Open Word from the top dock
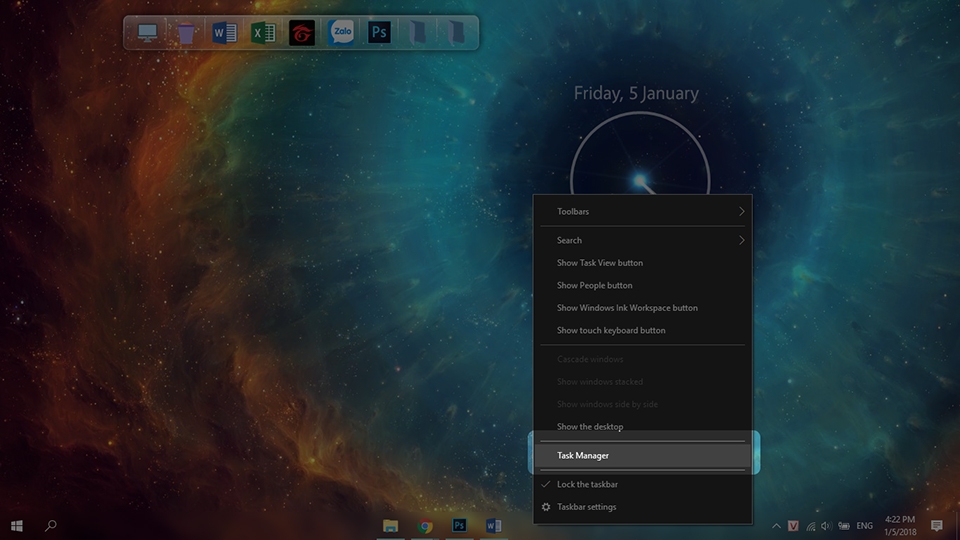The width and height of the screenshot is (960, 540). pyautogui.click(x=224, y=32)
